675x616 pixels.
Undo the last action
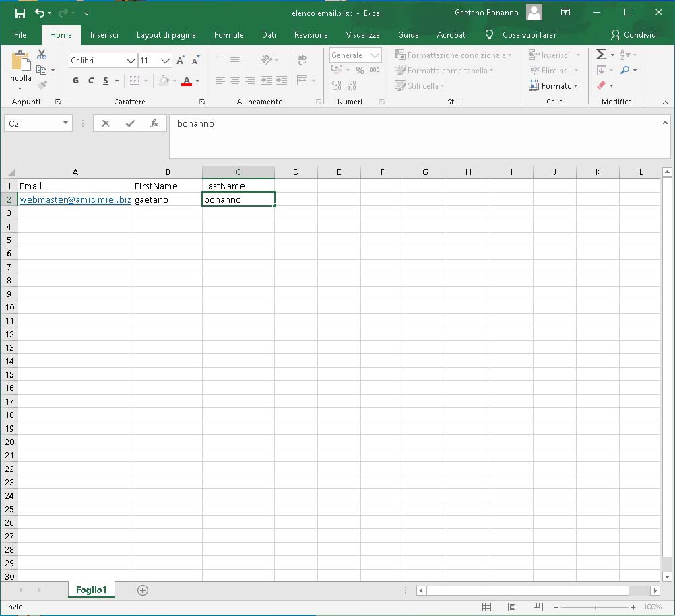click(39, 13)
